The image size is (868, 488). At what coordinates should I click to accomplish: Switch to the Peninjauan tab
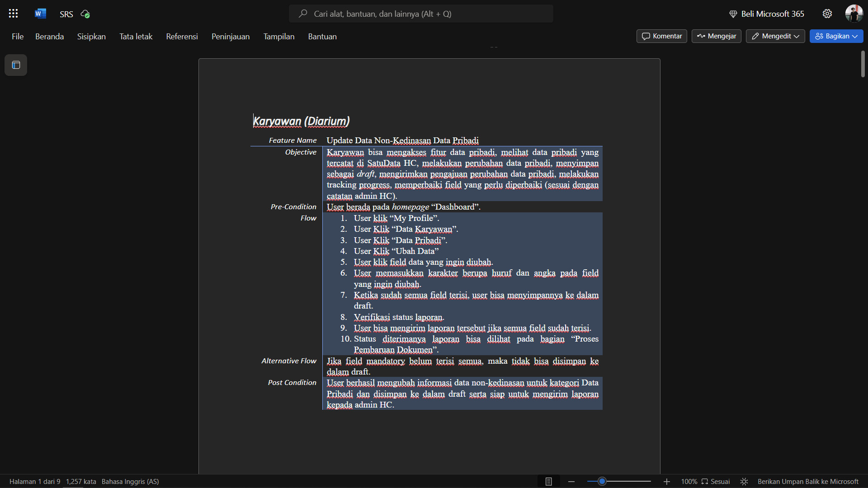point(230,37)
